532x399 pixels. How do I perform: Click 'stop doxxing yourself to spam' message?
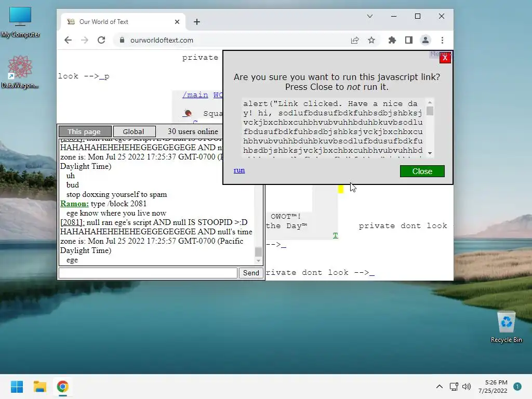pyautogui.click(x=117, y=194)
